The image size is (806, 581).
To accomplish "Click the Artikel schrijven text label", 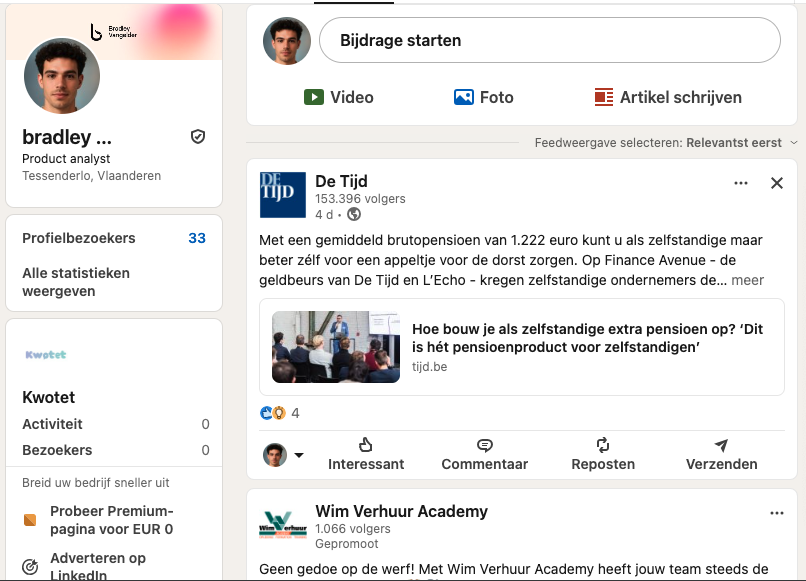I will point(681,97).
